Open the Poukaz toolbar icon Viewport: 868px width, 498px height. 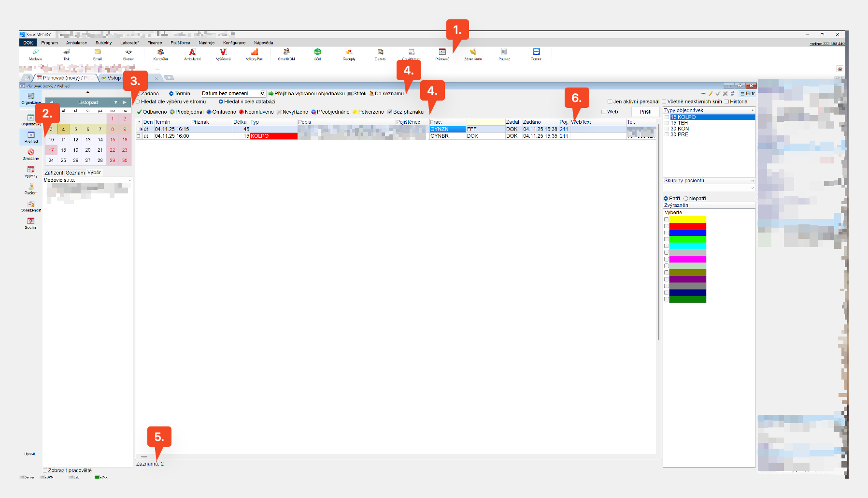click(504, 54)
